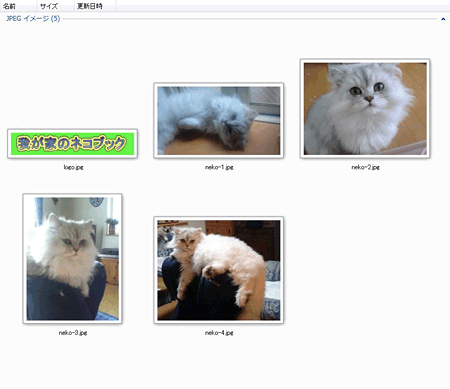Image resolution: width=450 pixels, height=389 pixels.
Task: Click the neko-2.jpg file name label
Action: pyautogui.click(x=365, y=167)
